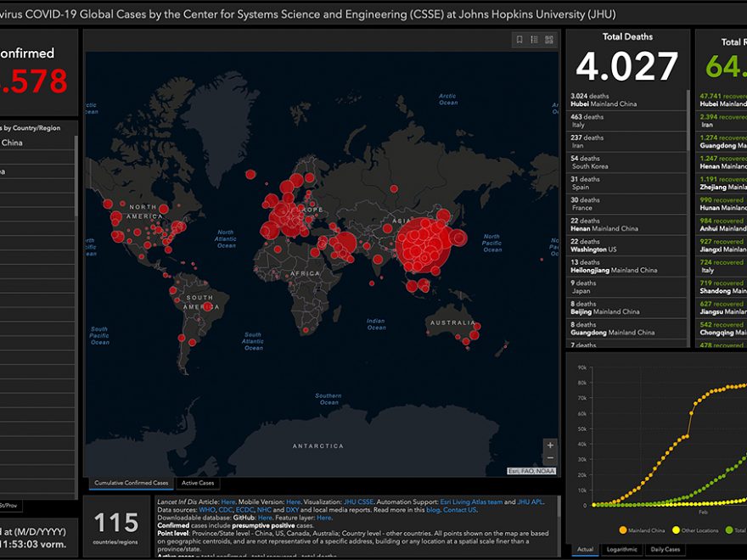Select the 31 deaths Spain row
Screen dimensions: 747x560
626,183
